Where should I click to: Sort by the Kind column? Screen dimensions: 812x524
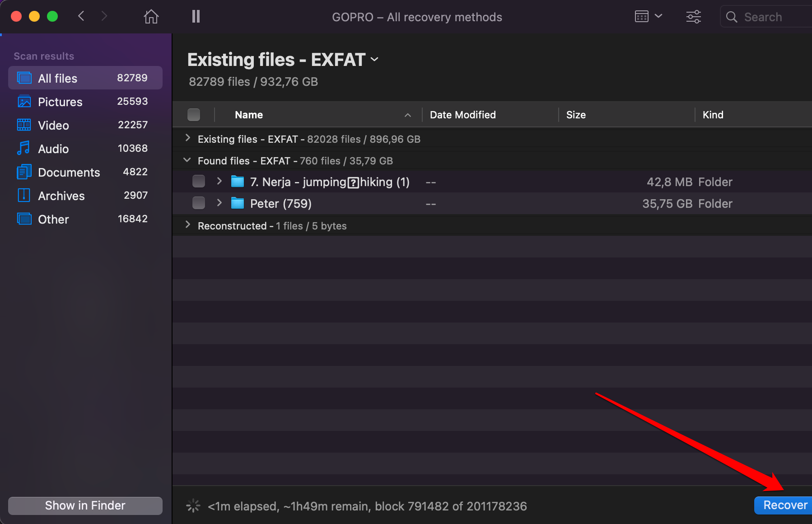(713, 115)
